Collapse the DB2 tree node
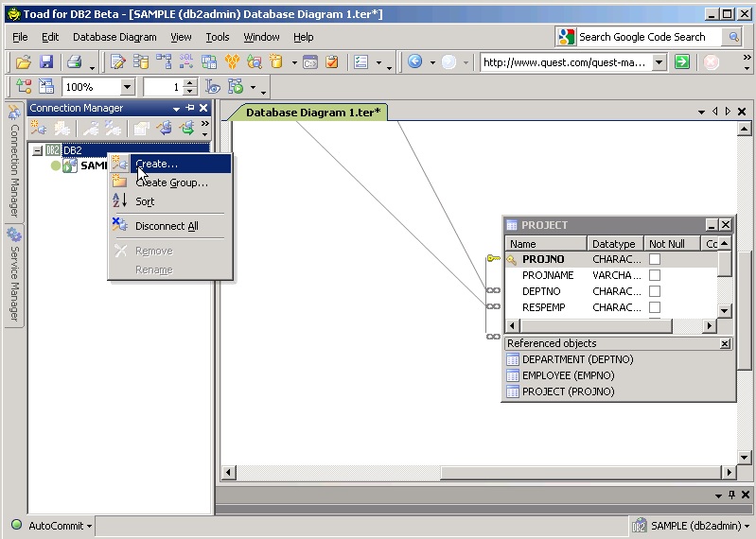 pyautogui.click(x=37, y=150)
